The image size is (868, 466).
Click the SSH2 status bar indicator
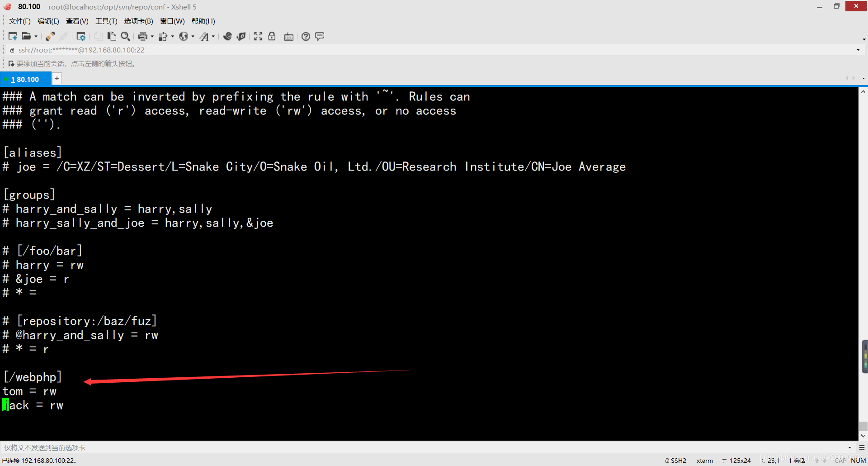point(676,461)
